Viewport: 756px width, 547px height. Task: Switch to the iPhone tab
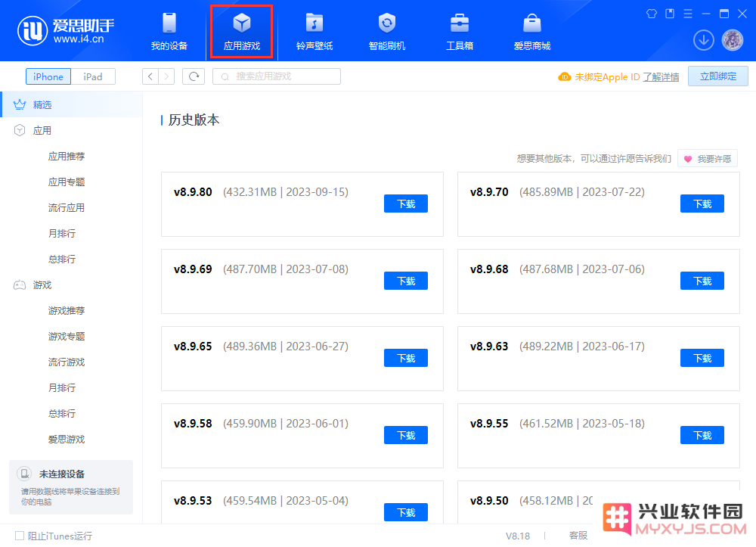(x=48, y=76)
